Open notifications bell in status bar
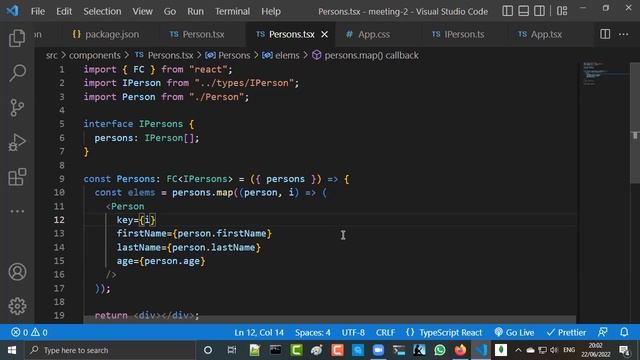This screenshot has width=640, height=360. click(x=624, y=332)
